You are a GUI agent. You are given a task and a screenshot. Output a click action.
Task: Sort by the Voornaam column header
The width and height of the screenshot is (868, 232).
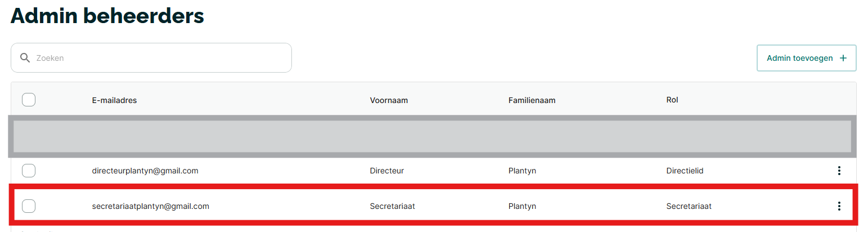click(x=389, y=100)
